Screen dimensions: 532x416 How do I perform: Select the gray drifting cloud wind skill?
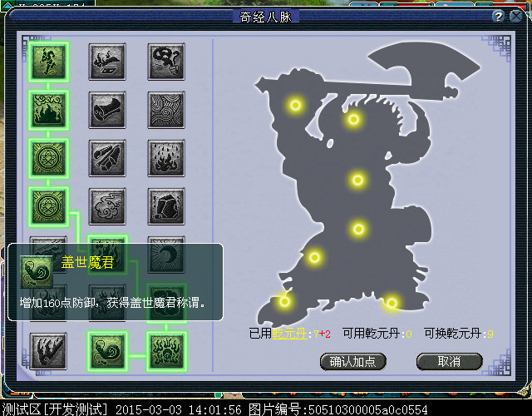[x=107, y=206]
